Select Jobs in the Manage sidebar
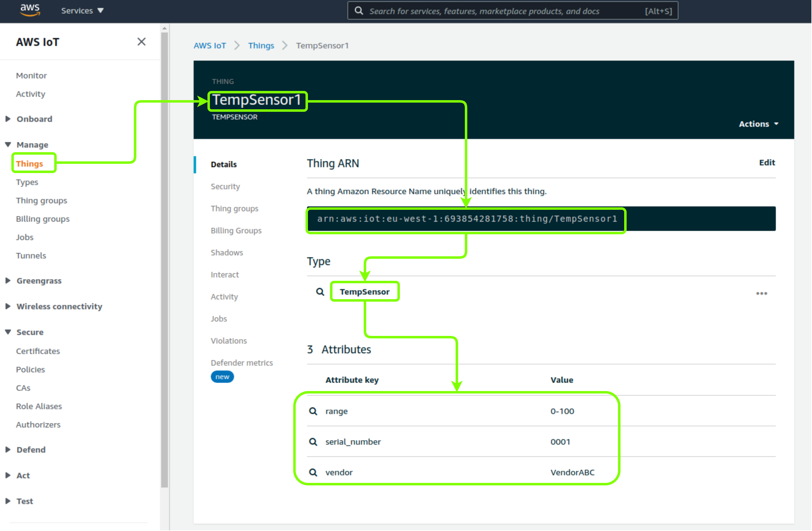Image resolution: width=812 pixels, height=531 pixels. pyautogui.click(x=25, y=237)
